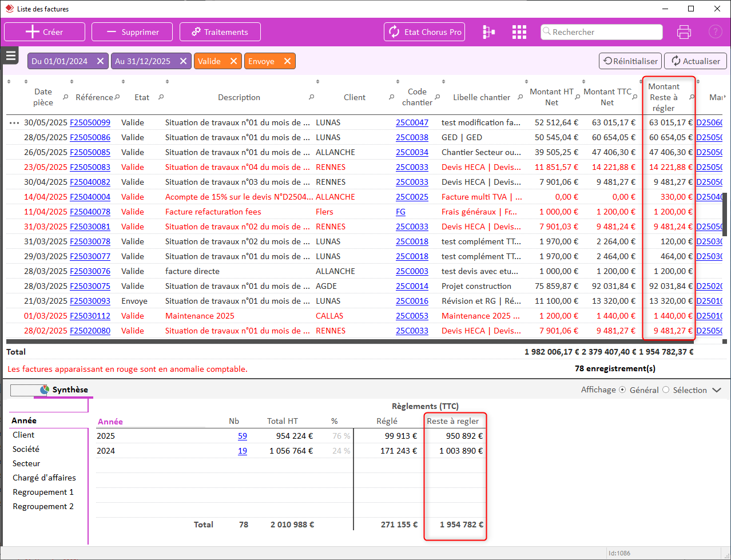The width and height of the screenshot is (731, 560).
Task: Click the filter magnifier on Référence column
Action: (117, 97)
